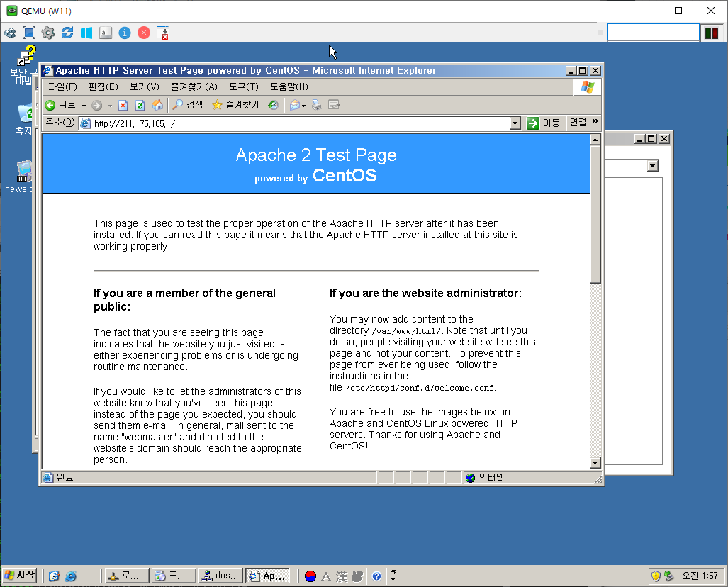
Task: Click the red stop circle in QEMU toolbar
Action: [144, 33]
